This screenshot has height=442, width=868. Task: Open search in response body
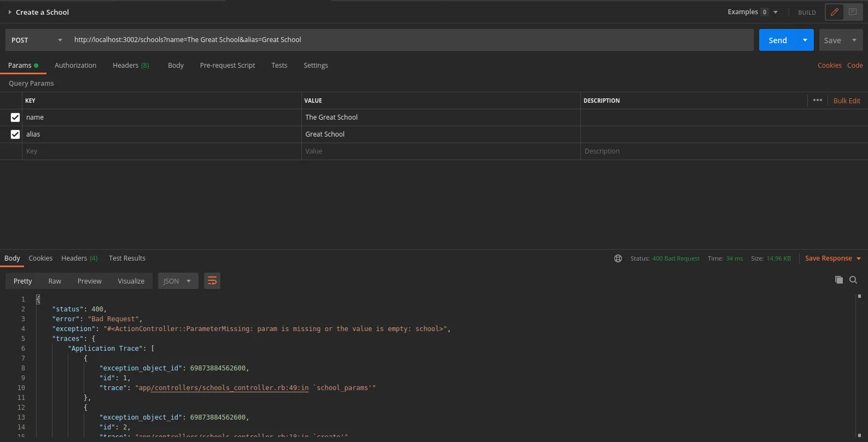point(853,280)
